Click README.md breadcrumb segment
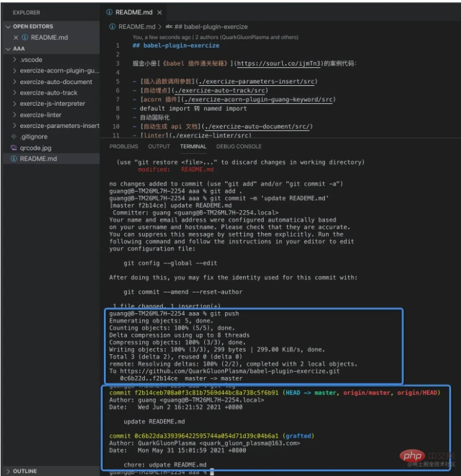461x476 pixels. click(137, 27)
